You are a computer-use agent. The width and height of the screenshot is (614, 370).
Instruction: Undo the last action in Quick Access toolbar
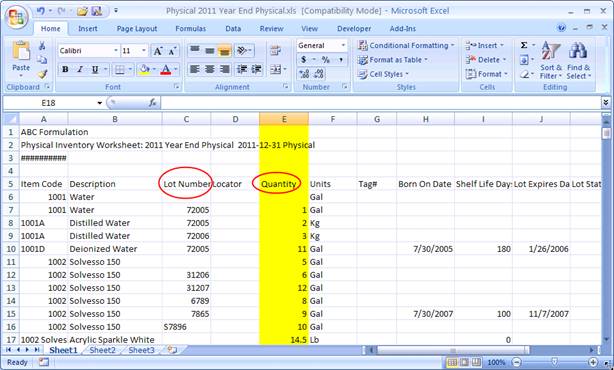pos(40,11)
